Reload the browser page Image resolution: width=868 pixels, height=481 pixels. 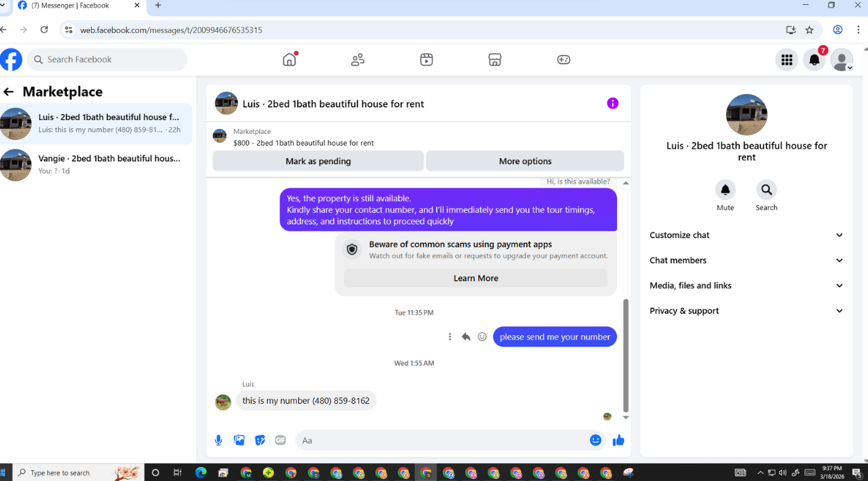point(44,30)
